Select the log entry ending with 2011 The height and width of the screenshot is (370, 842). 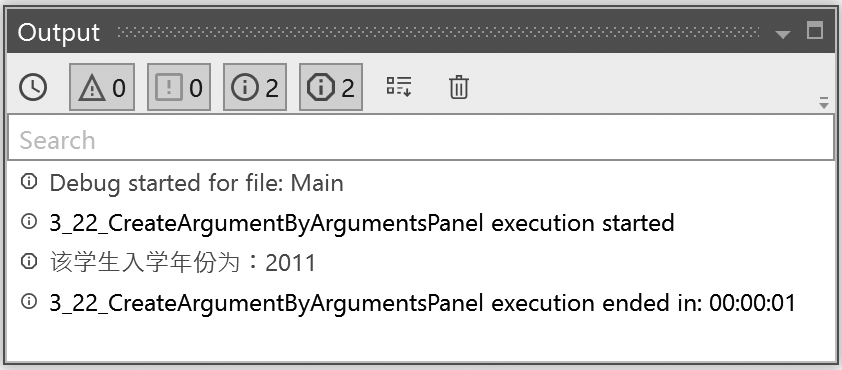tap(421, 263)
